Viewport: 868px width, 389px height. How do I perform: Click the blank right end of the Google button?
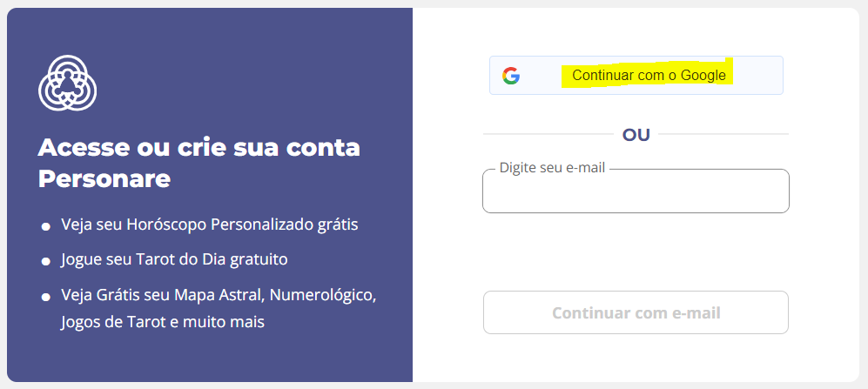coord(757,76)
